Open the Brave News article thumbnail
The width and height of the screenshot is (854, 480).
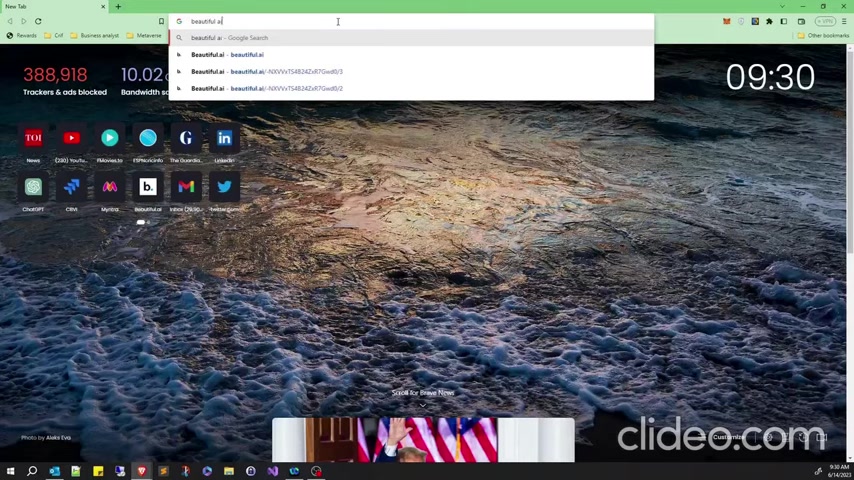[x=423, y=440]
